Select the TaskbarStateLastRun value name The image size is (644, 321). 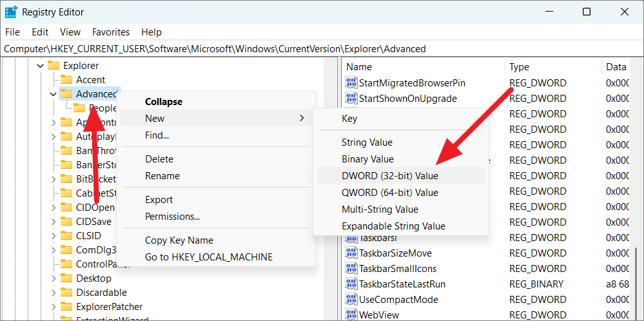pyautogui.click(x=402, y=284)
